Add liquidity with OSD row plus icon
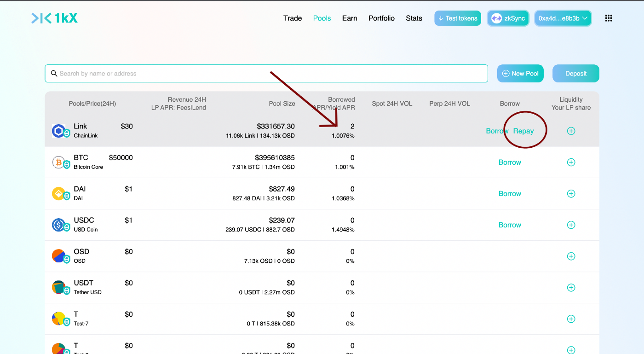 tap(571, 256)
